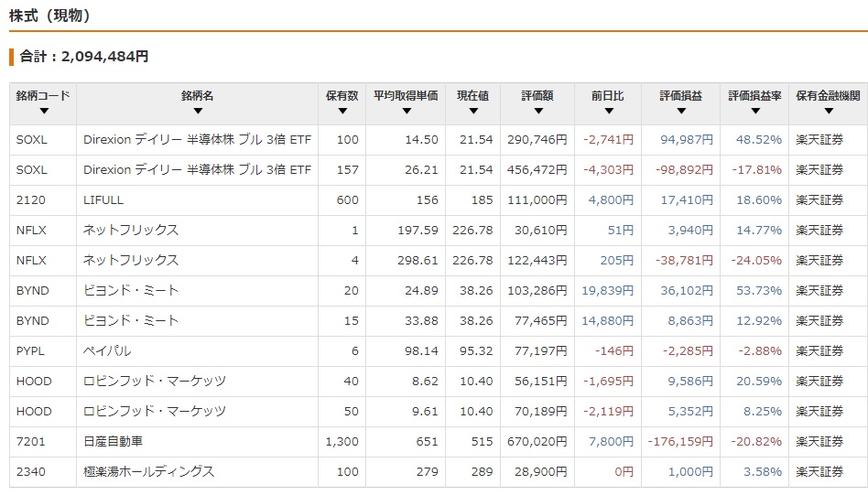The image size is (868, 495).
Task: Click the 2340 stock code
Action: (x=31, y=472)
